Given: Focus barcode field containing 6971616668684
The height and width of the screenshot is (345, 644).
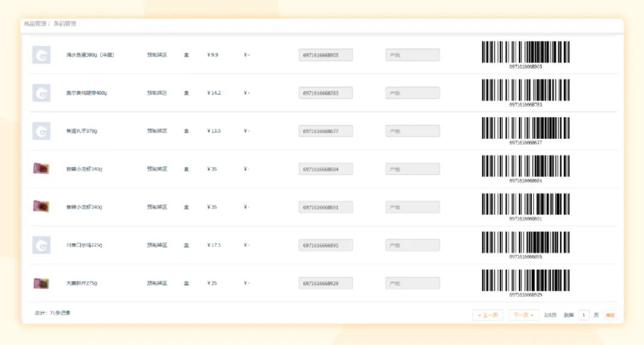Looking at the screenshot, I should [x=326, y=169].
